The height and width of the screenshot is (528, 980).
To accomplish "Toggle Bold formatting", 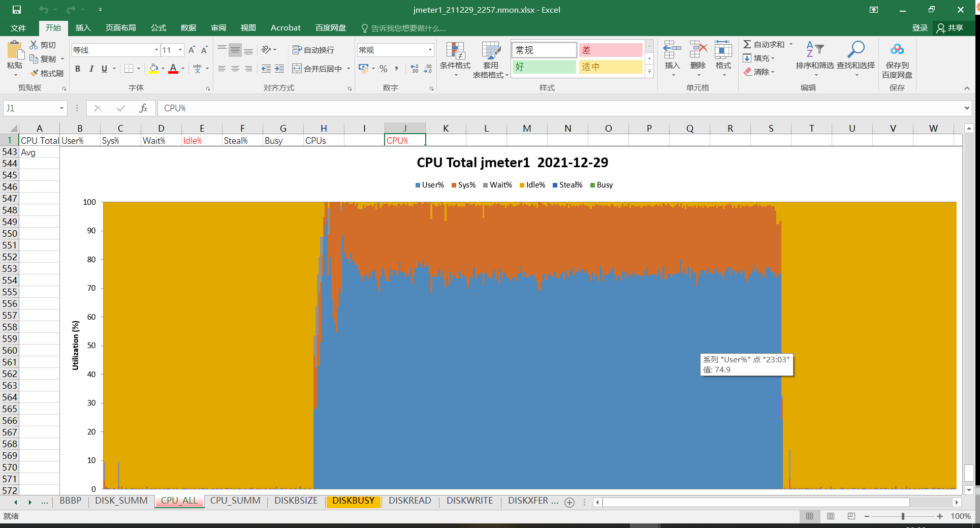I will [78, 69].
